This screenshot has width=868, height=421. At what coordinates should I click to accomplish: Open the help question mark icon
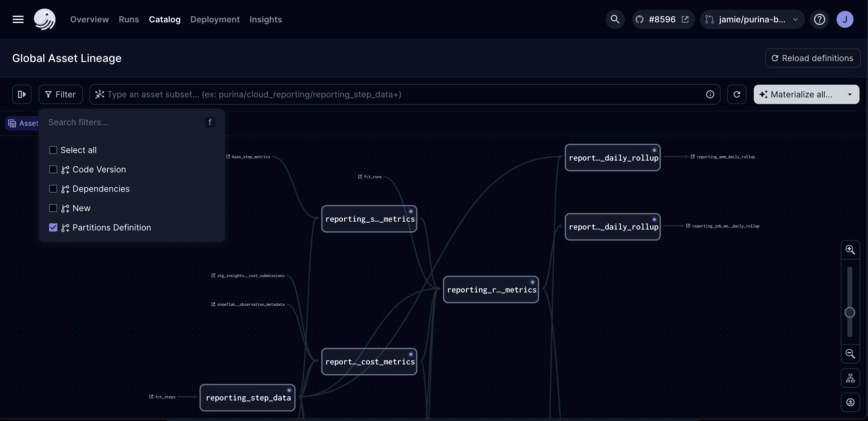tap(819, 20)
